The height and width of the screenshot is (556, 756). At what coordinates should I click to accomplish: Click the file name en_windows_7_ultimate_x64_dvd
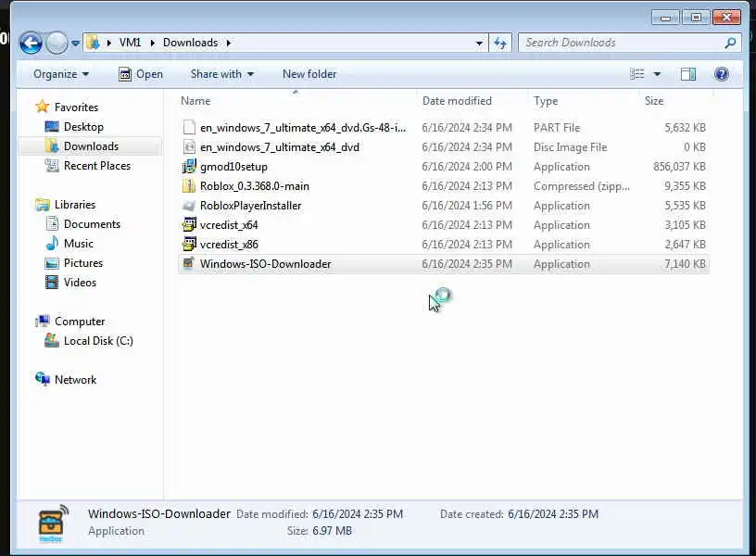tap(279, 147)
